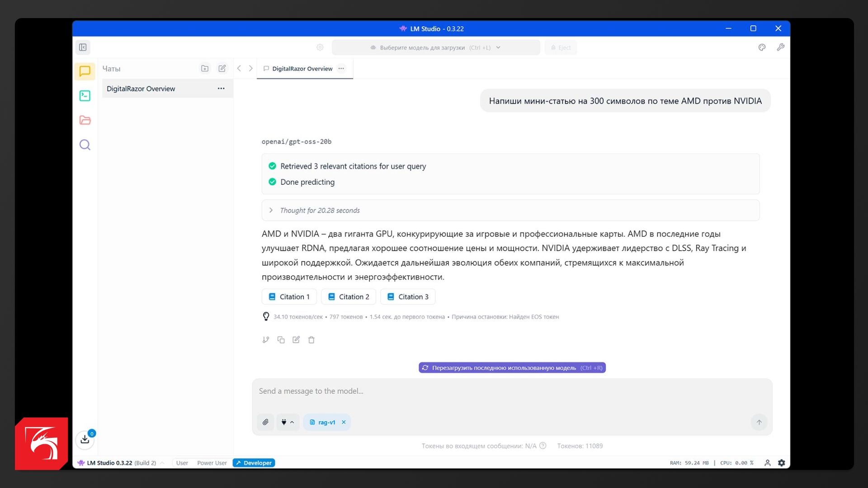Viewport: 868px width, 488px height.
Task: Open the model selection dropdown
Action: click(435, 47)
